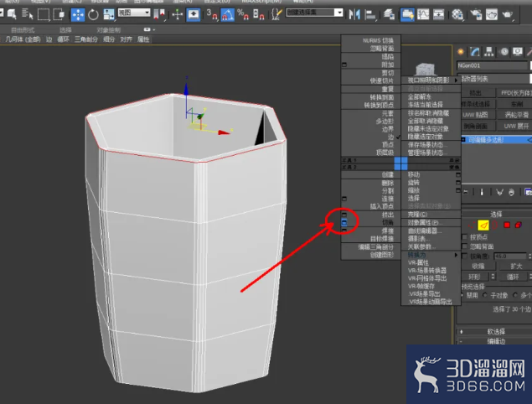
Task: Expand 软选择 rollout
Action: point(494,331)
